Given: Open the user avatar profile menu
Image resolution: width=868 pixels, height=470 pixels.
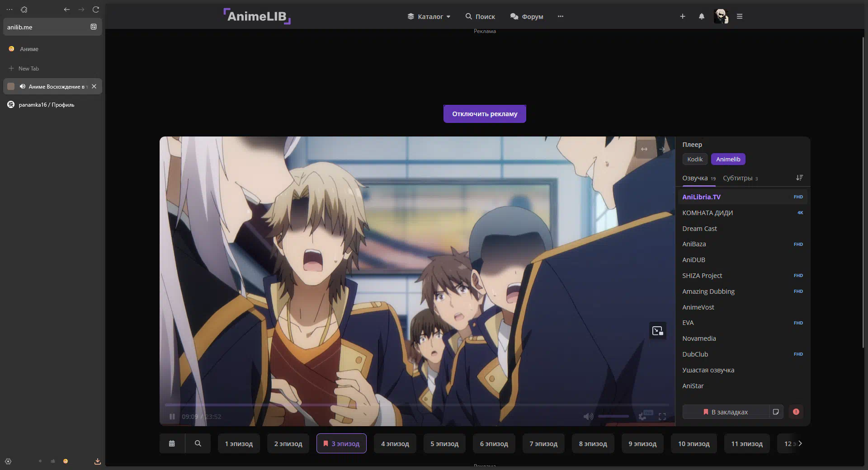Looking at the screenshot, I should [x=721, y=16].
